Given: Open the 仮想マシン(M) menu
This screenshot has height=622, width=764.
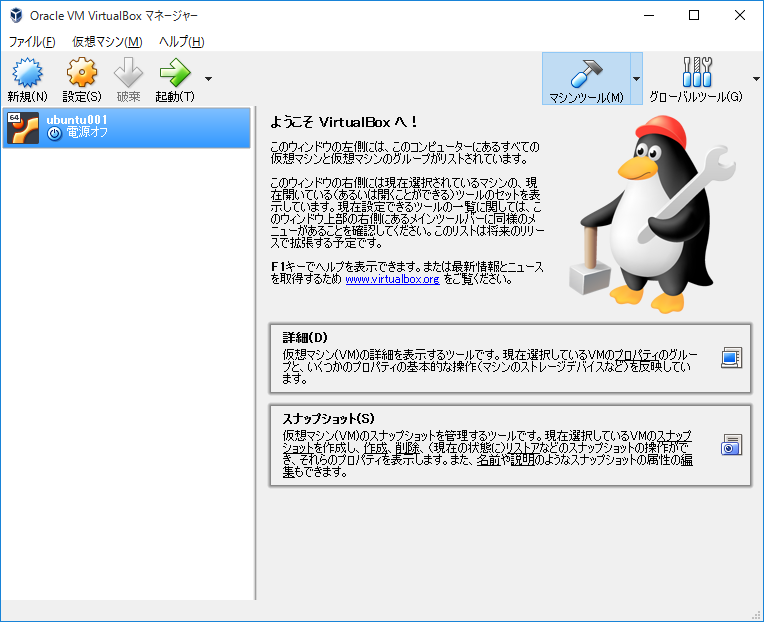Looking at the screenshot, I should point(107,42).
